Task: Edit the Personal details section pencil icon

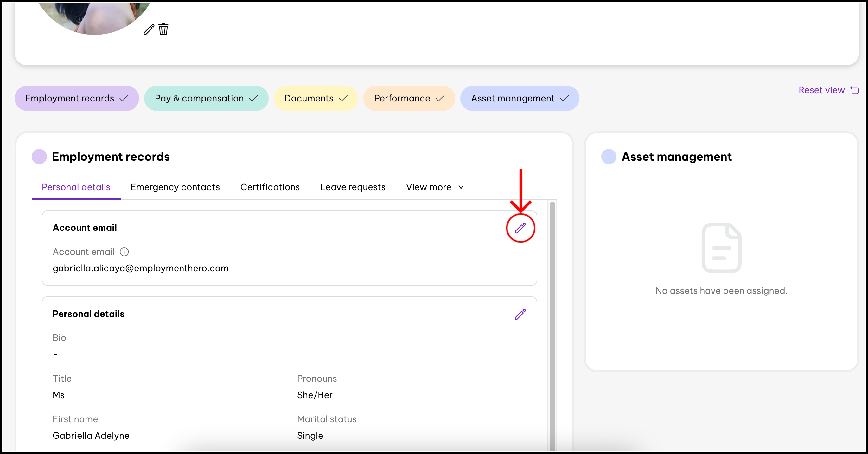Action: click(520, 314)
